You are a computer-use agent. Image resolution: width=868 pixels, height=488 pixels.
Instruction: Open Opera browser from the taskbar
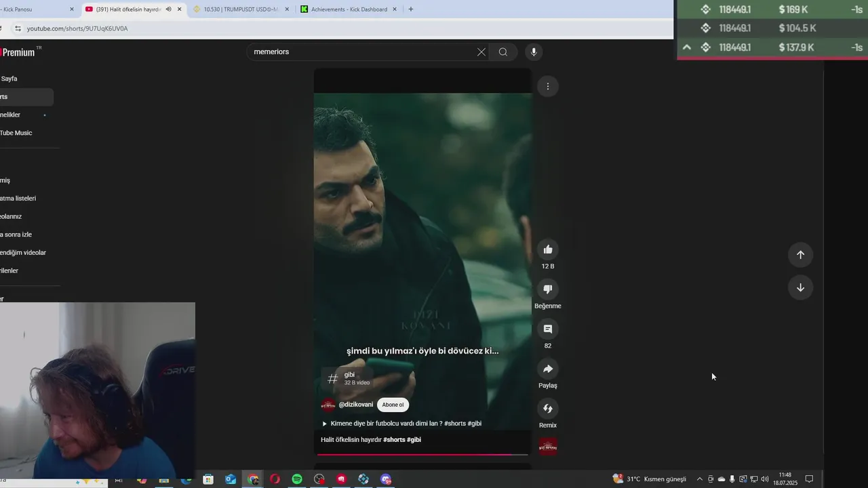tap(275, 479)
